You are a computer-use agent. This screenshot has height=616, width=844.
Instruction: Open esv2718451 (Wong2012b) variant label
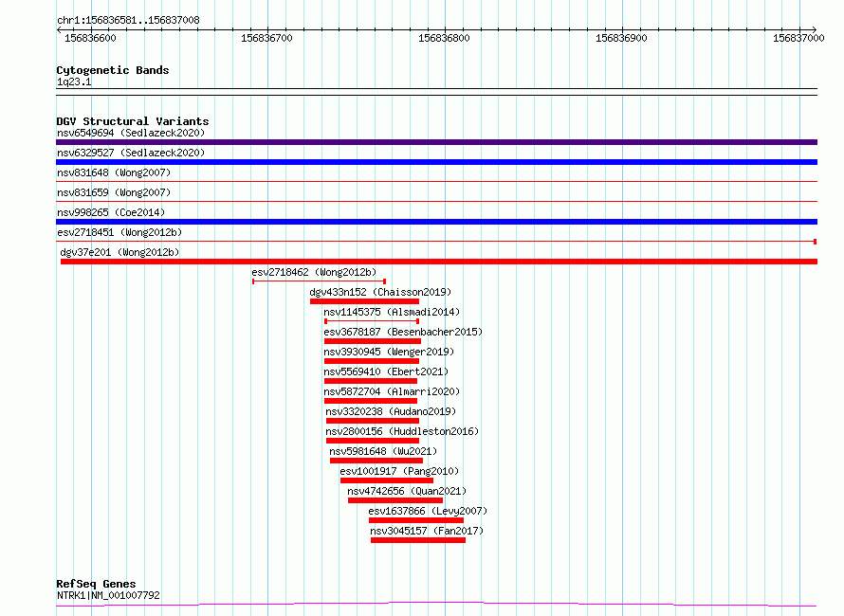119,232
